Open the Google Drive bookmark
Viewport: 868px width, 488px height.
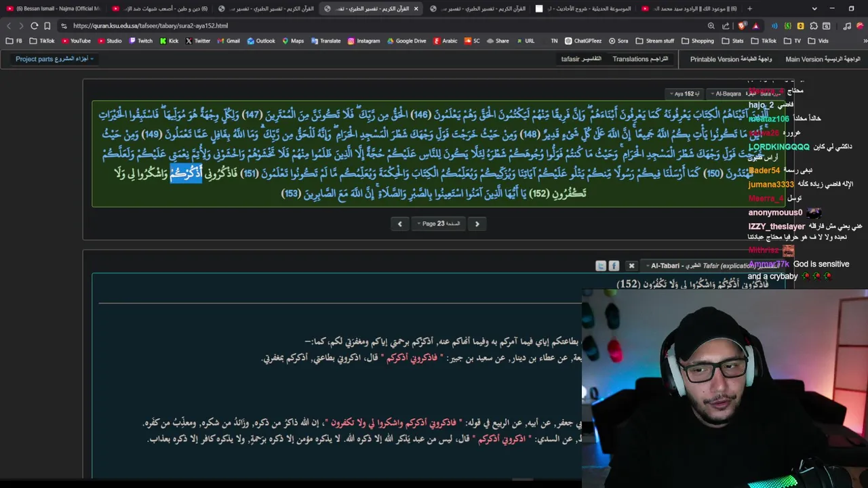[406, 41]
